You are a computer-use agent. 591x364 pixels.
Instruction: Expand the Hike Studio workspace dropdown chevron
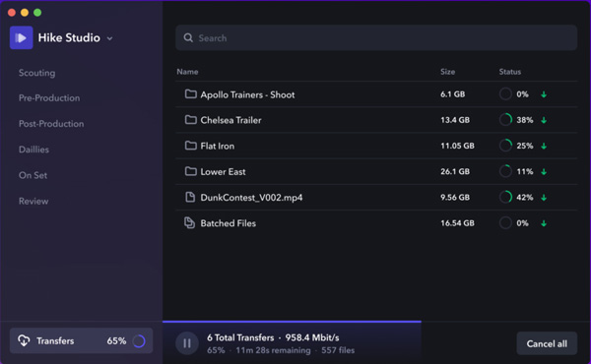(x=109, y=38)
